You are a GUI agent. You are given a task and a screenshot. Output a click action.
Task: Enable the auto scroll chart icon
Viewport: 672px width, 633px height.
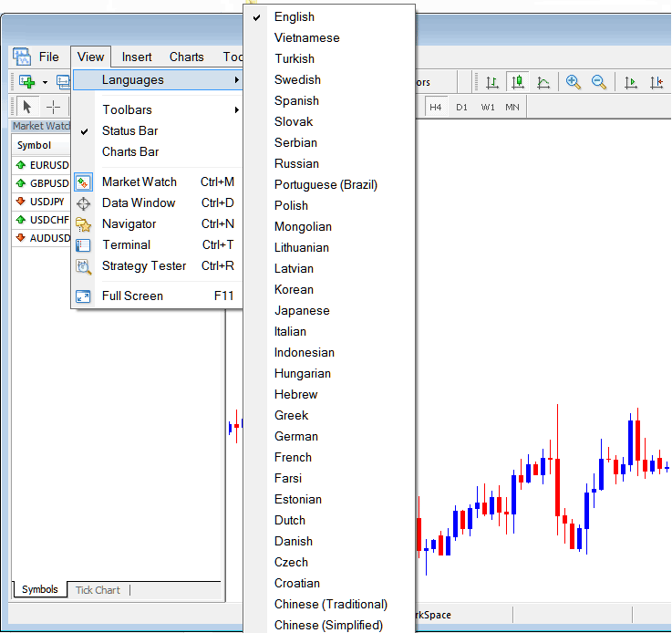coord(631,82)
